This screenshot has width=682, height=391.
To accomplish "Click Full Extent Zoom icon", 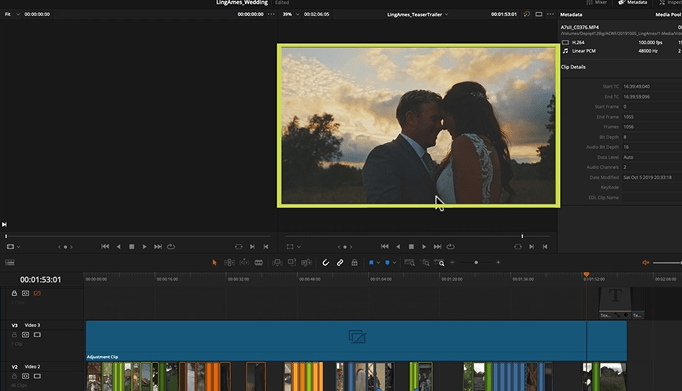I will tap(409, 263).
